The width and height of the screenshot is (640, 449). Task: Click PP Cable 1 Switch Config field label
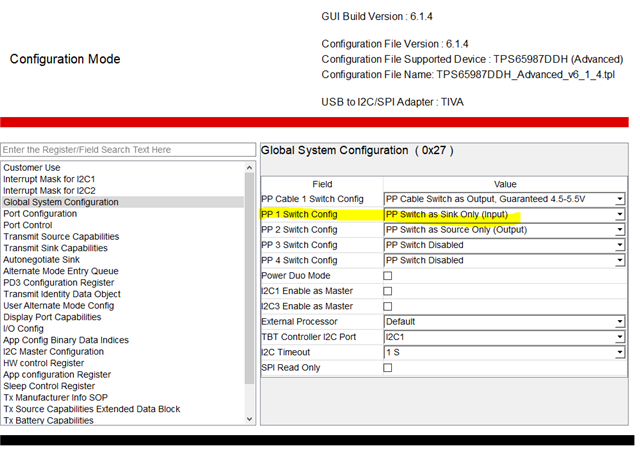pos(312,199)
